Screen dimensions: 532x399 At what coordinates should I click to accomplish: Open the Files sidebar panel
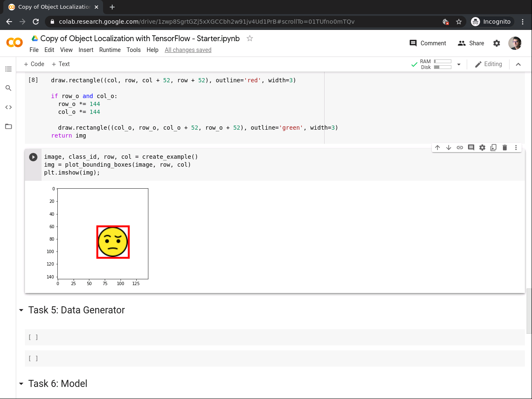click(x=8, y=126)
